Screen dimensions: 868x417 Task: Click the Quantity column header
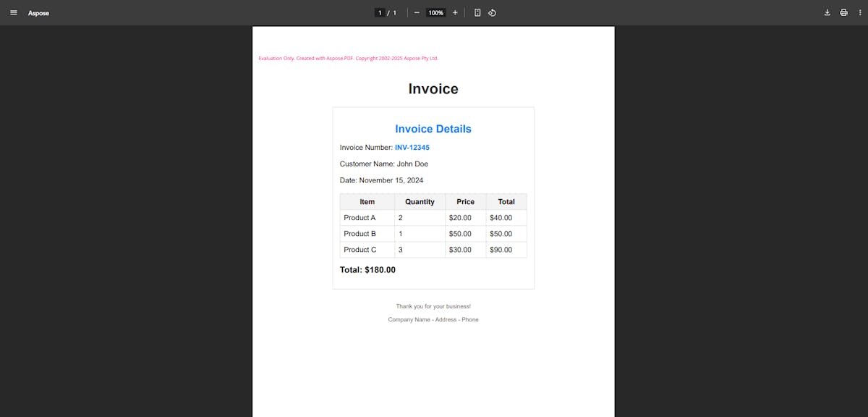point(420,202)
